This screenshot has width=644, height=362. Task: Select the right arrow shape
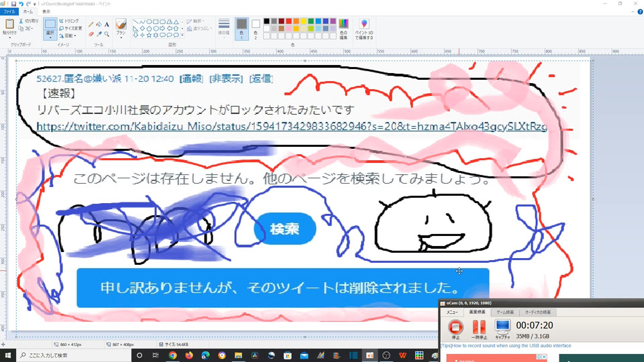pyautogui.click(x=162, y=28)
